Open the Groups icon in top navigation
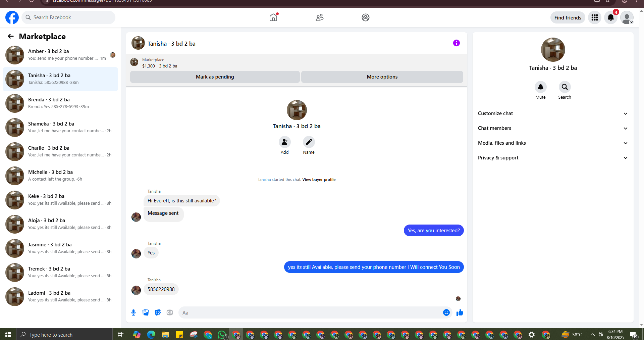The width and height of the screenshot is (644, 340). point(366,17)
